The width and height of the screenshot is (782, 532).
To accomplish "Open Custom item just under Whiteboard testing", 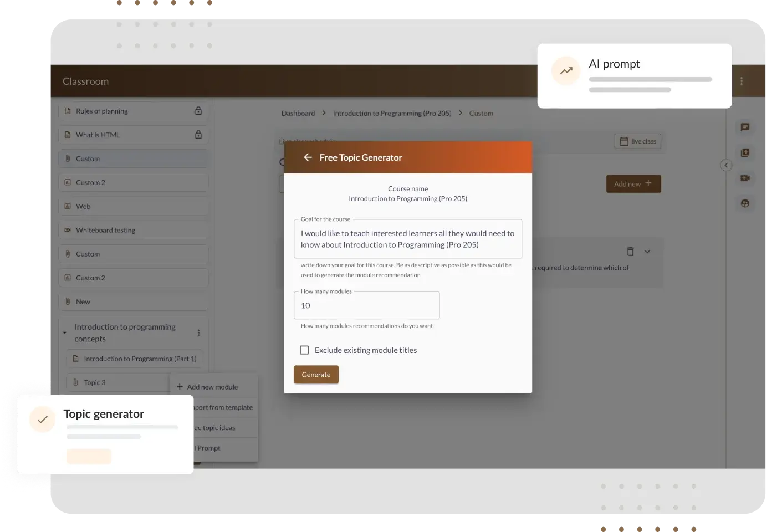I will click(134, 254).
